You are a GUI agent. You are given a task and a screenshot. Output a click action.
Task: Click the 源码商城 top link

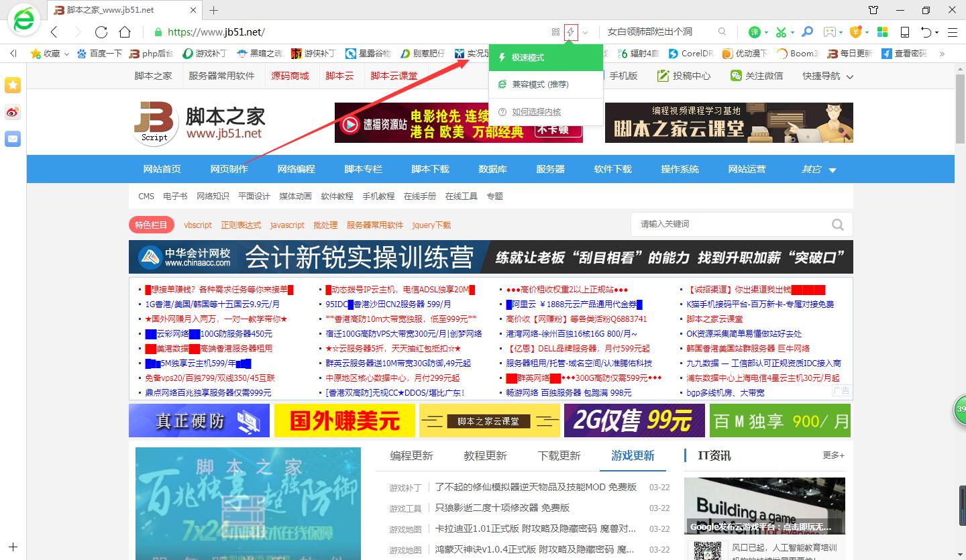(290, 76)
